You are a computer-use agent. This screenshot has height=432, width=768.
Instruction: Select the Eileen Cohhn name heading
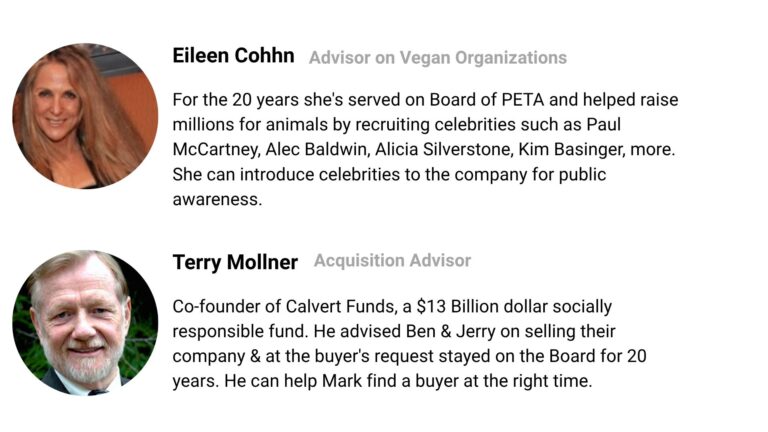[233, 56]
